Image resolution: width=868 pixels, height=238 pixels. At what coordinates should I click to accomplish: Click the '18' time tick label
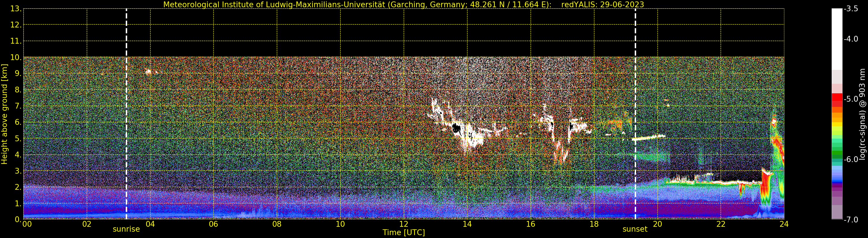[x=594, y=224]
